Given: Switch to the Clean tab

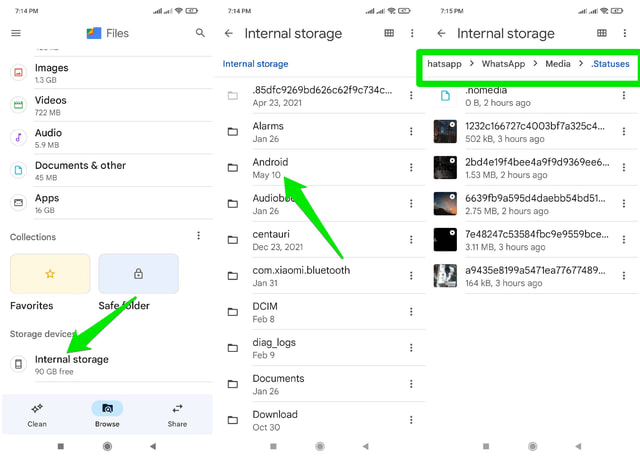Looking at the screenshot, I should (37, 415).
